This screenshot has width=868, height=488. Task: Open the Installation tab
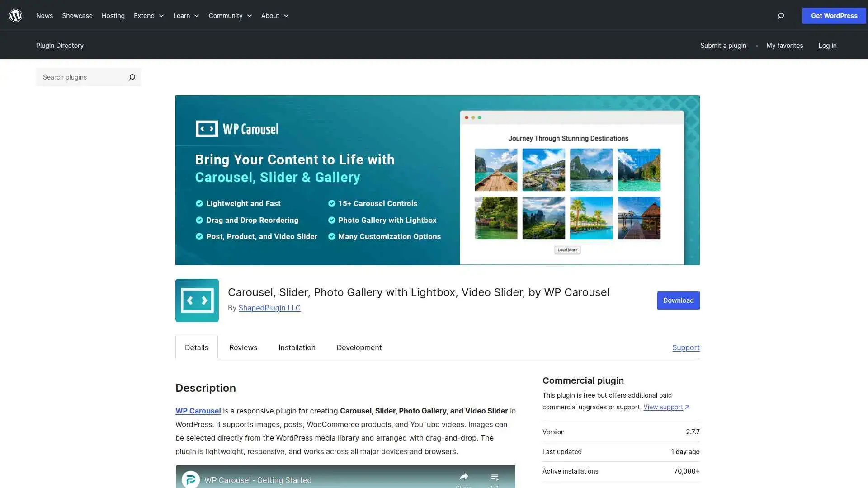pos(297,347)
